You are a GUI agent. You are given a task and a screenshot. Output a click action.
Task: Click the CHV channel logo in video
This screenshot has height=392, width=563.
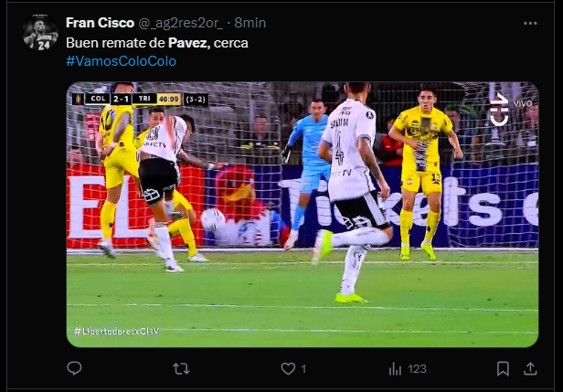pyautogui.click(x=500, y=109)
